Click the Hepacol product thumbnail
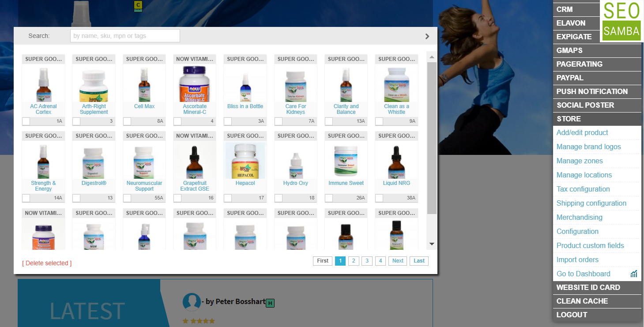 pyautogui.click(x=245, y=161)
